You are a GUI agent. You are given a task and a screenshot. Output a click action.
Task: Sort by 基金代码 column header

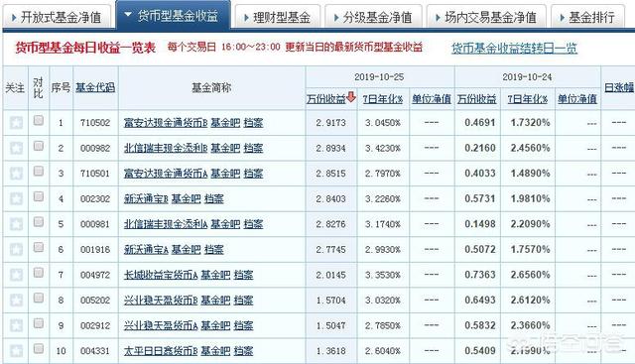(95, 87)
